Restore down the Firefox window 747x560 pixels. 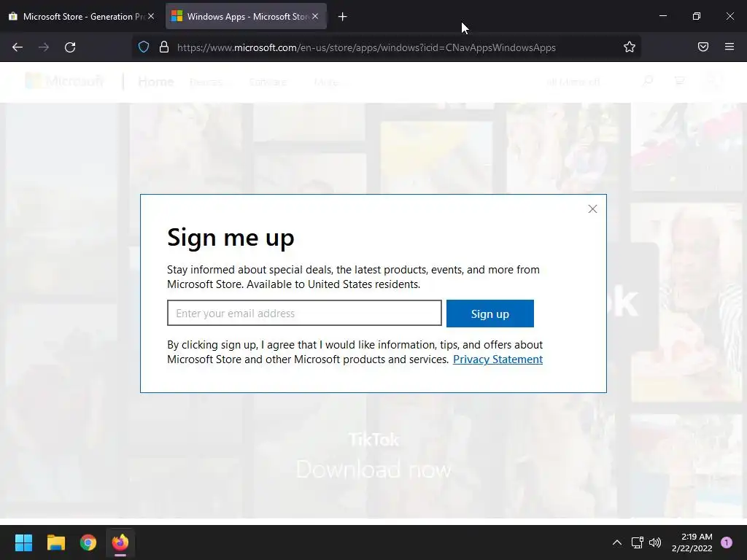(696, 16)
